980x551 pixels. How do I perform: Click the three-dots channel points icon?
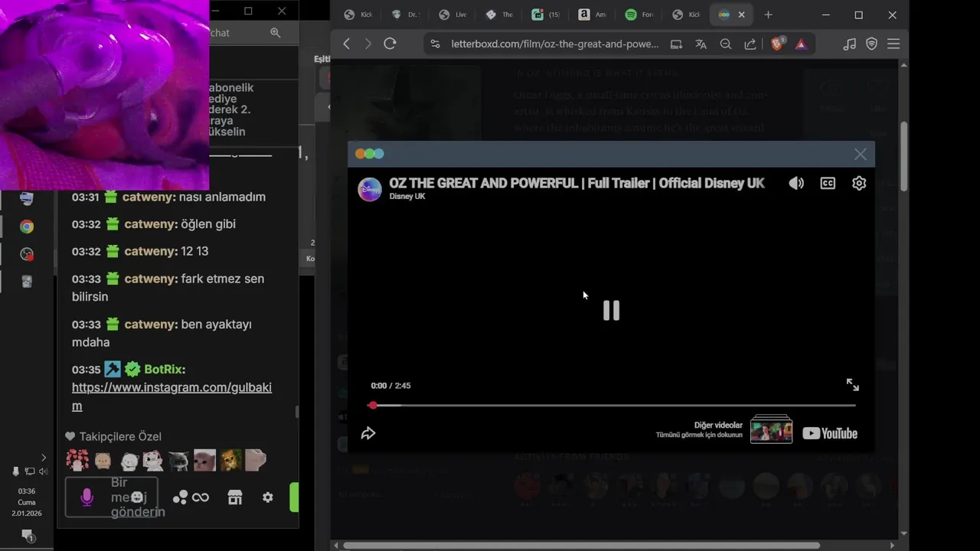[x=180, y=497]
